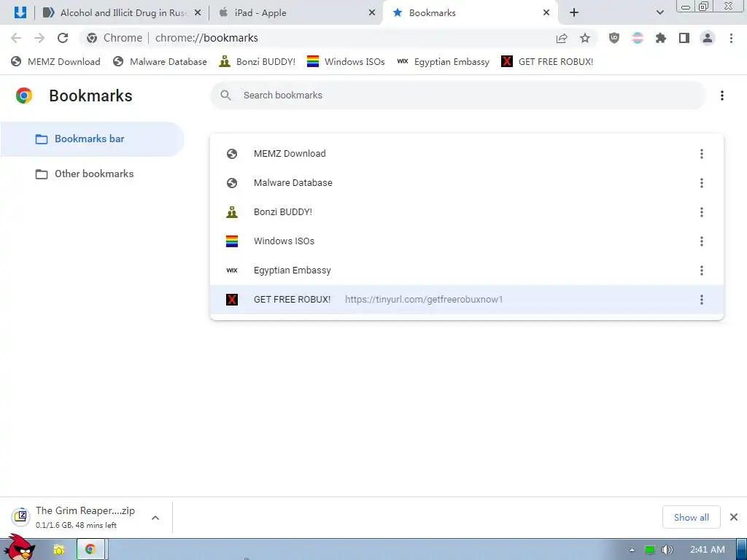Open more actions for Malware Database
The height and width of the screenshot is (560, 747).
click(x=701, y=183)
